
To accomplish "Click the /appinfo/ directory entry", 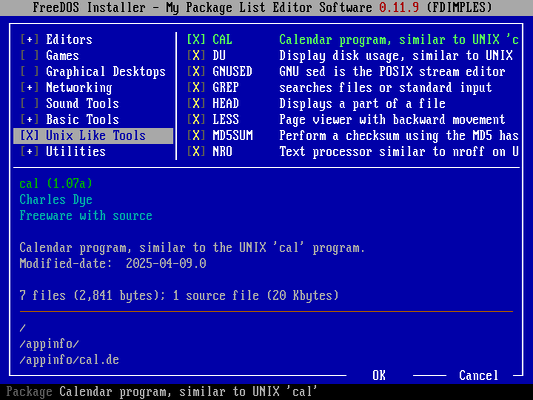I will point(49,344).
